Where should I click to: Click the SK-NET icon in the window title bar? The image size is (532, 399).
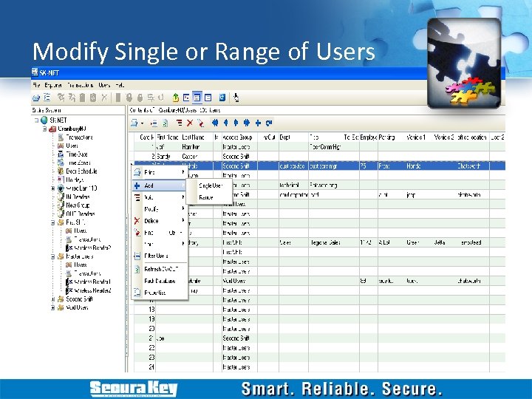coord(35,72)
